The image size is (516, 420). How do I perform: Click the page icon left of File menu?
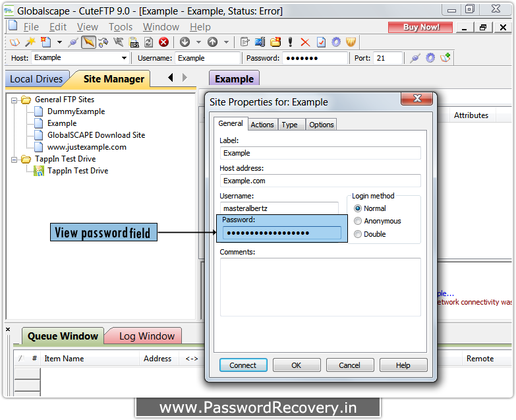[x=13, y=26]
